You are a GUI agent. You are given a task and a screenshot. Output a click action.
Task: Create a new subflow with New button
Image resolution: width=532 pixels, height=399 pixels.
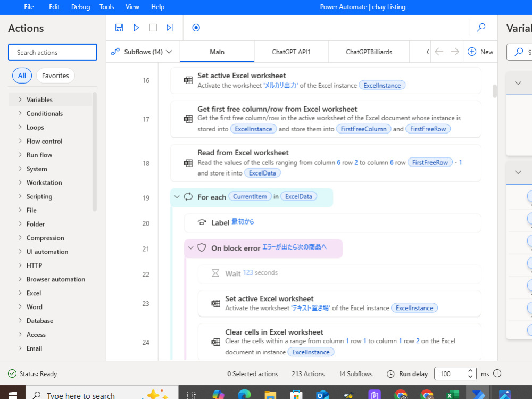480,52
